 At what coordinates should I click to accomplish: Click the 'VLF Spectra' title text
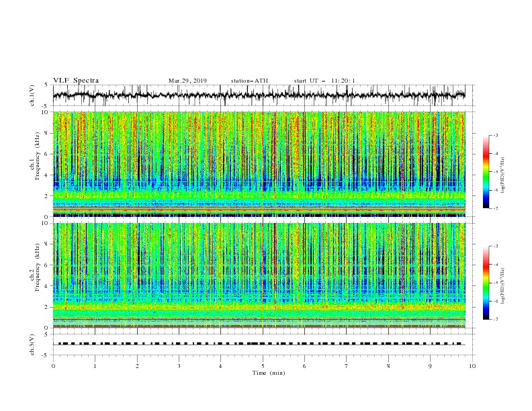point(76,81)
